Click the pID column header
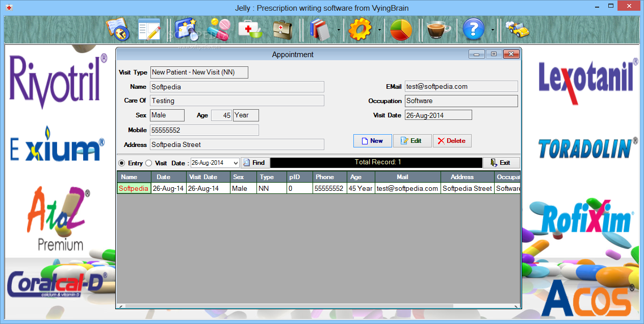The height and width of the screenshot is (324, 644). [299, 177]
